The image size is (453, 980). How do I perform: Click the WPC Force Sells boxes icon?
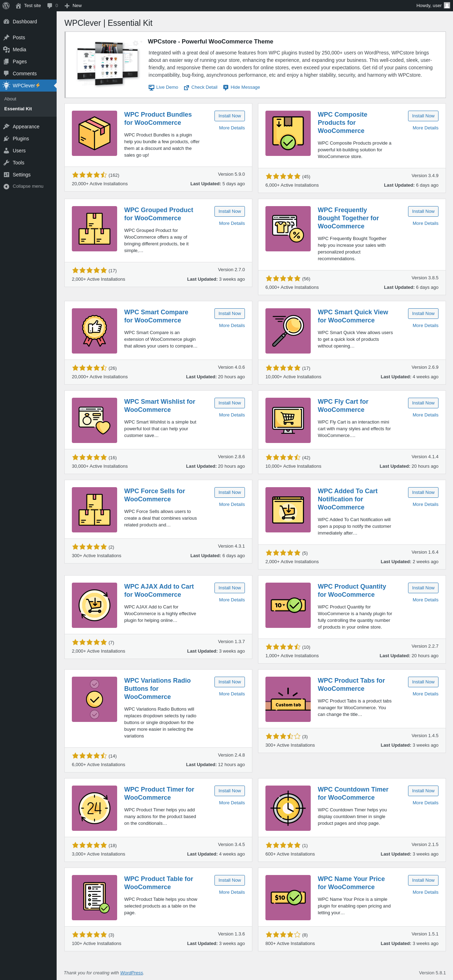point(94,509)
